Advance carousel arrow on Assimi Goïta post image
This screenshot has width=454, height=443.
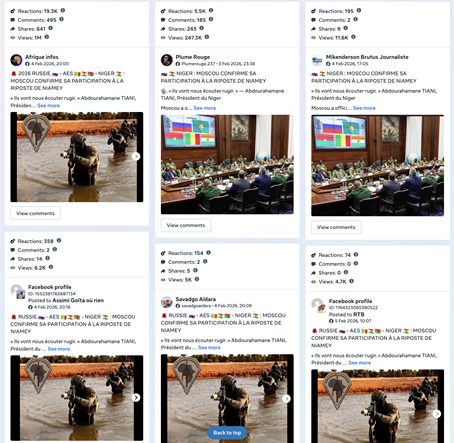tap(136, 397)
